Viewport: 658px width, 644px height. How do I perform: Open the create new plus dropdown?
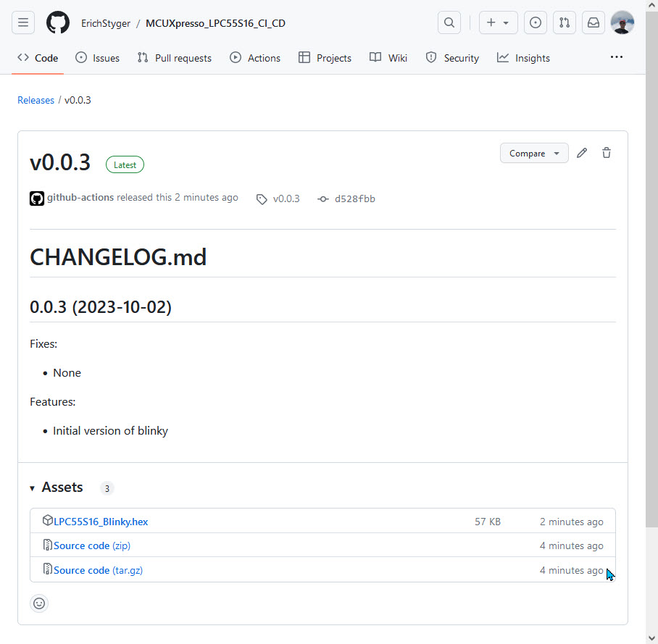pyautogui.click(x=497, y=22)
